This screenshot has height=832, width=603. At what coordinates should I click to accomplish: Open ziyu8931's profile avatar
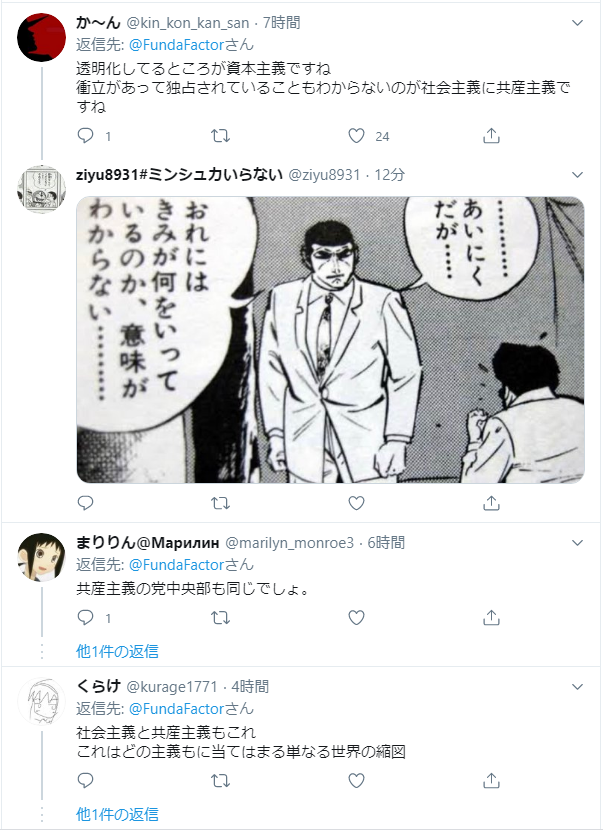(x=41, y=189)
